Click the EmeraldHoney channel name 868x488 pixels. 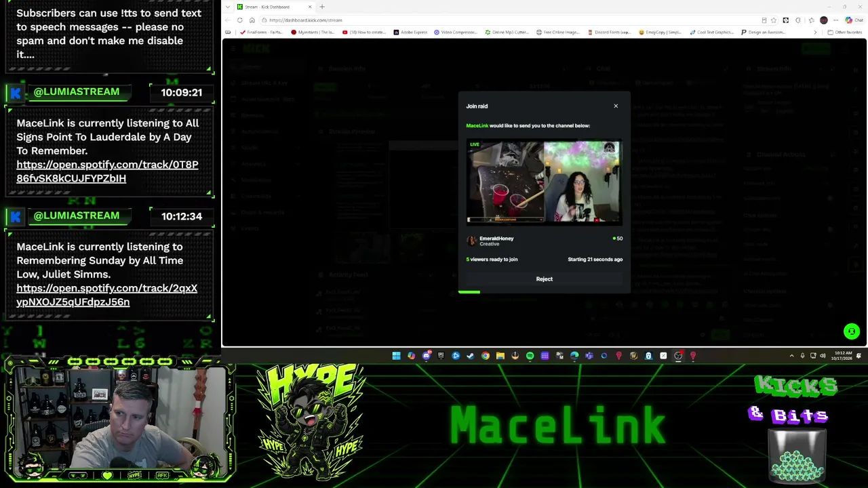click(496, 238)
